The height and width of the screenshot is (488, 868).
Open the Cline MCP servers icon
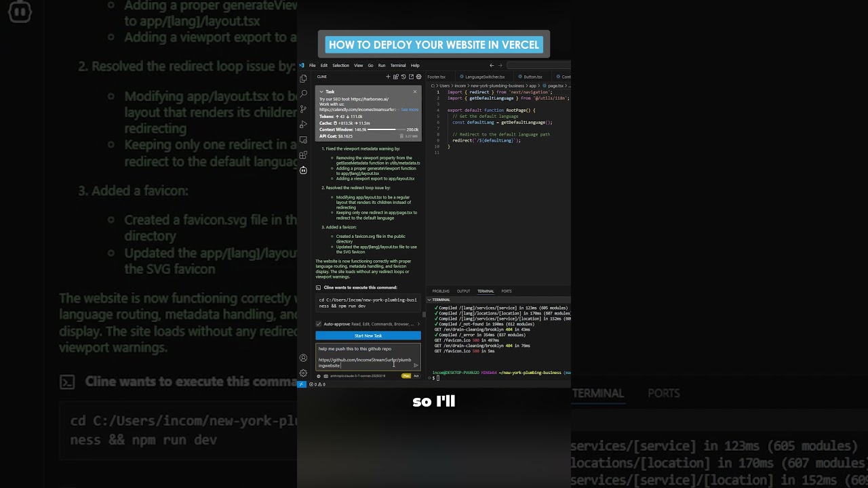(x=396, y=77)
